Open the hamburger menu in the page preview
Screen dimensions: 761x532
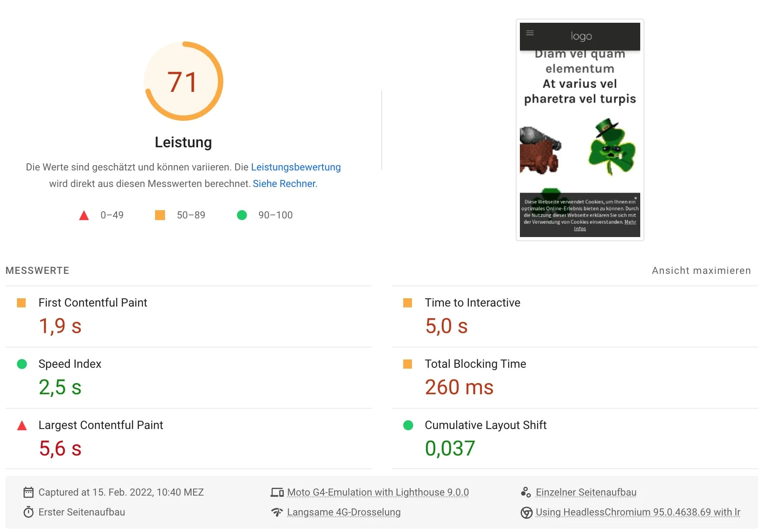click(529, 33)
